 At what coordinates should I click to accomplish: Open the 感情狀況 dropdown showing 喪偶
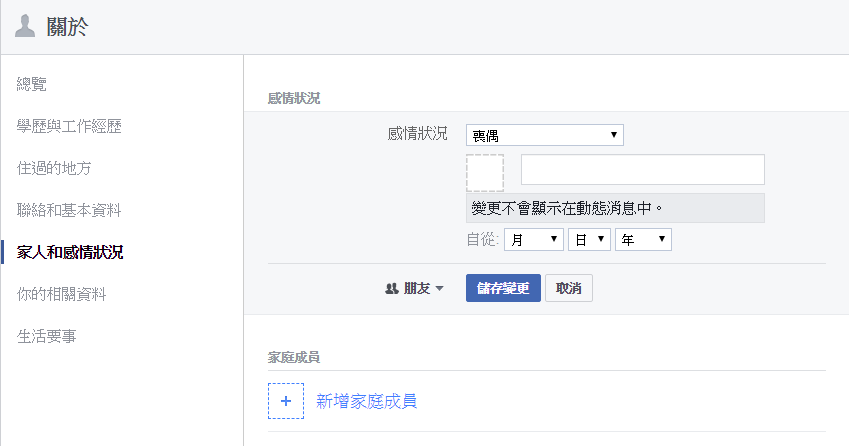tap(544, 135)
